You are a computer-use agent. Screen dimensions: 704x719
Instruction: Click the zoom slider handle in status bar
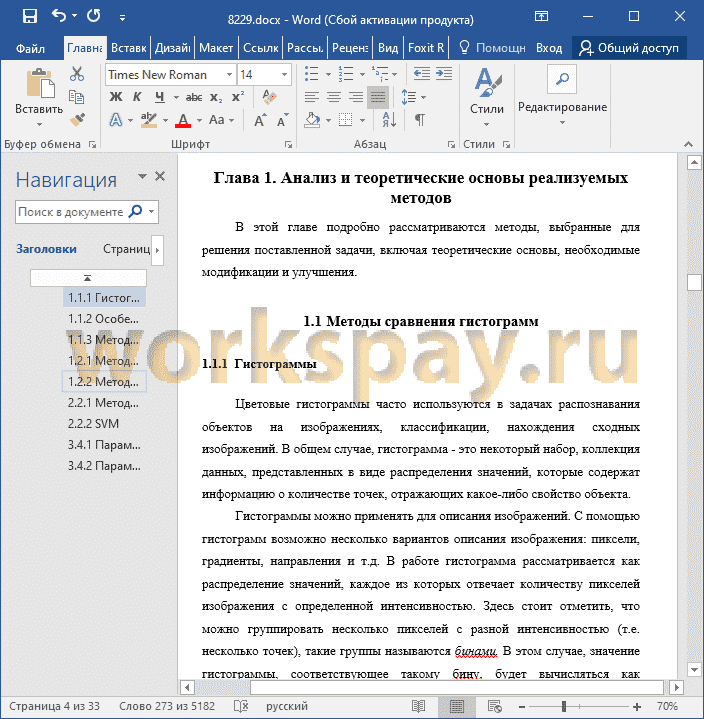(564, 707)
